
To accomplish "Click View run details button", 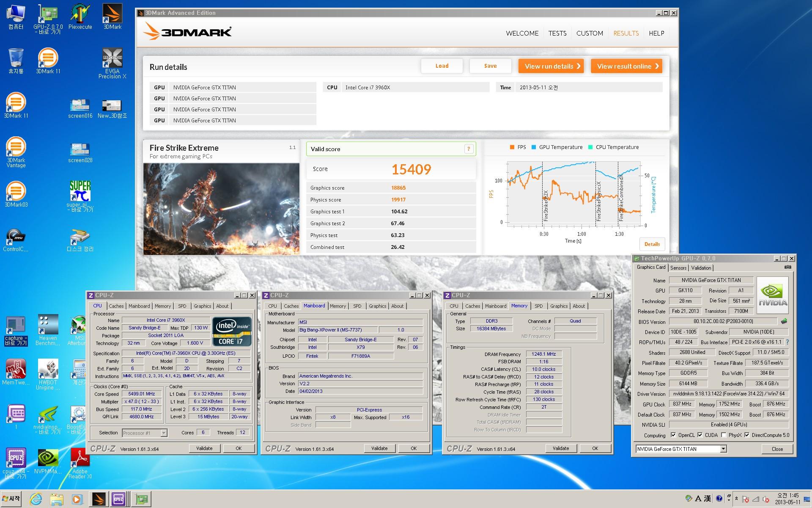I will tap(551, 66).
